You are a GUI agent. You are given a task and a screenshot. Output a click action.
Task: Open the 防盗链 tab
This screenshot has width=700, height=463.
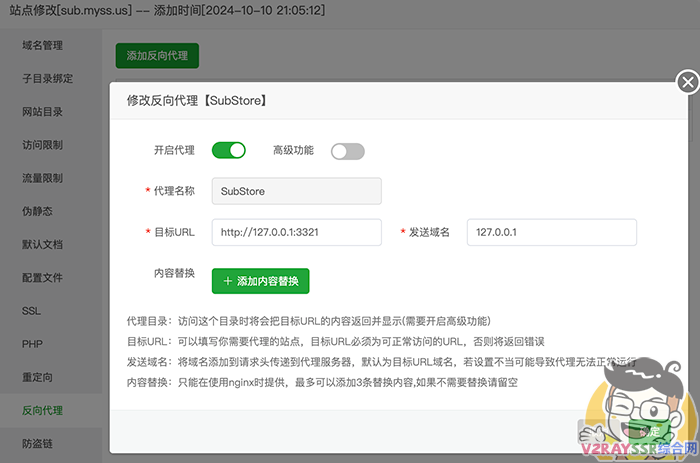(37, 443)
